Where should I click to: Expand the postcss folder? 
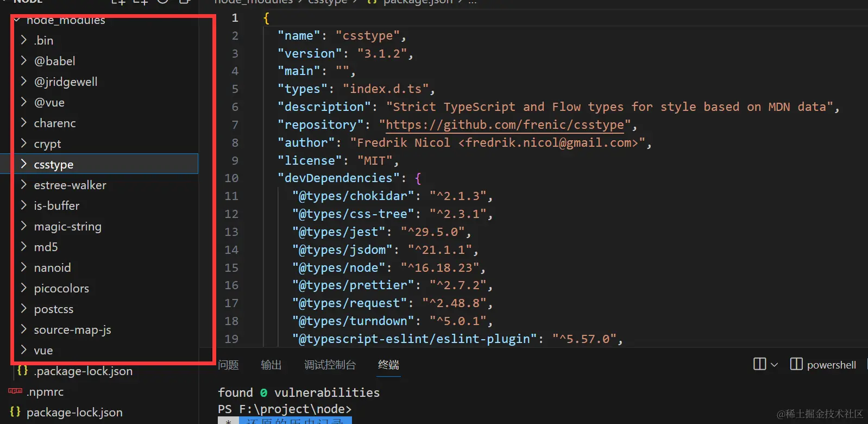[x=24, y=309]
